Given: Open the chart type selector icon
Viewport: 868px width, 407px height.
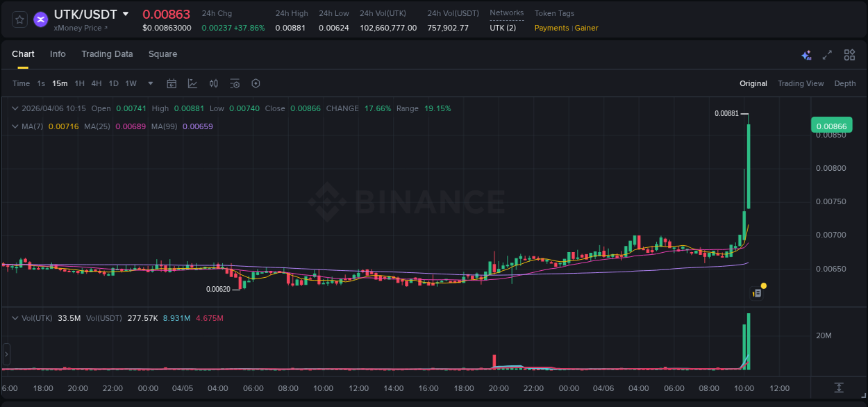Looking at the screenshot, I should point(191,83).
